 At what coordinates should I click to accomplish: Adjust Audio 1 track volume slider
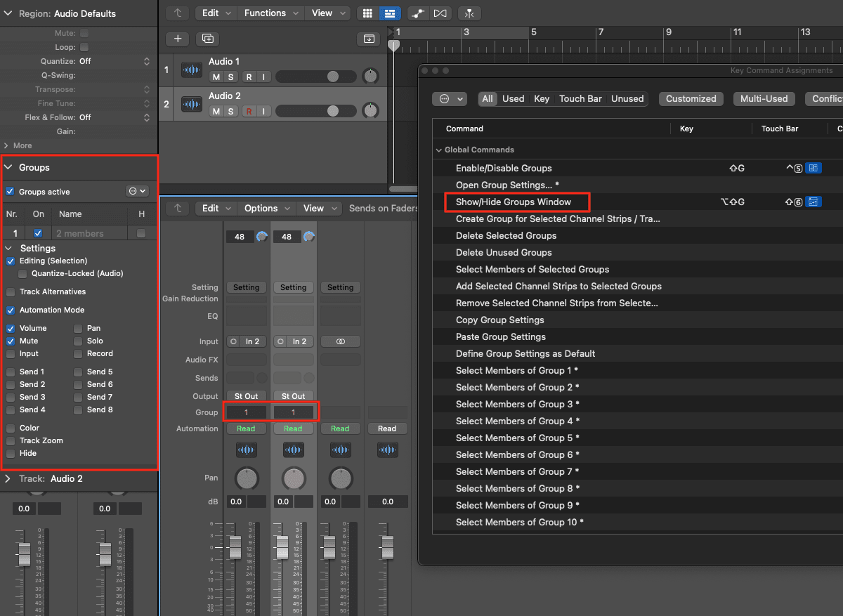(316, 76)
